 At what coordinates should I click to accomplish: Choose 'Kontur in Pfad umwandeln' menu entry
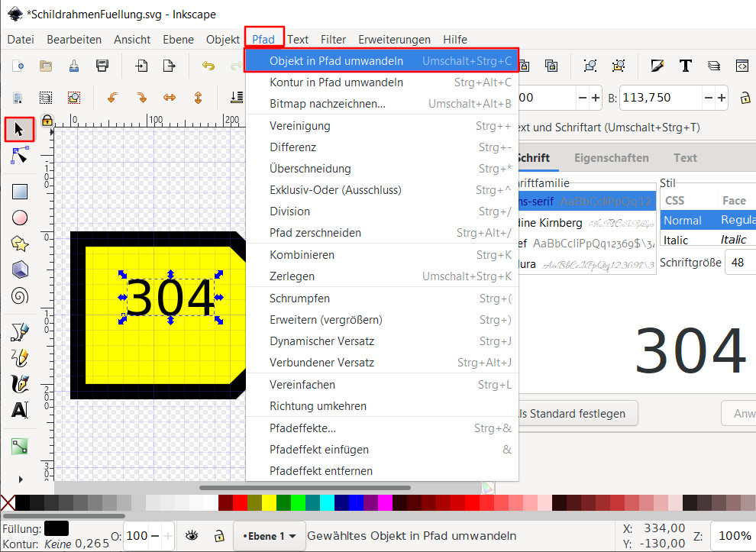point(336,82)
